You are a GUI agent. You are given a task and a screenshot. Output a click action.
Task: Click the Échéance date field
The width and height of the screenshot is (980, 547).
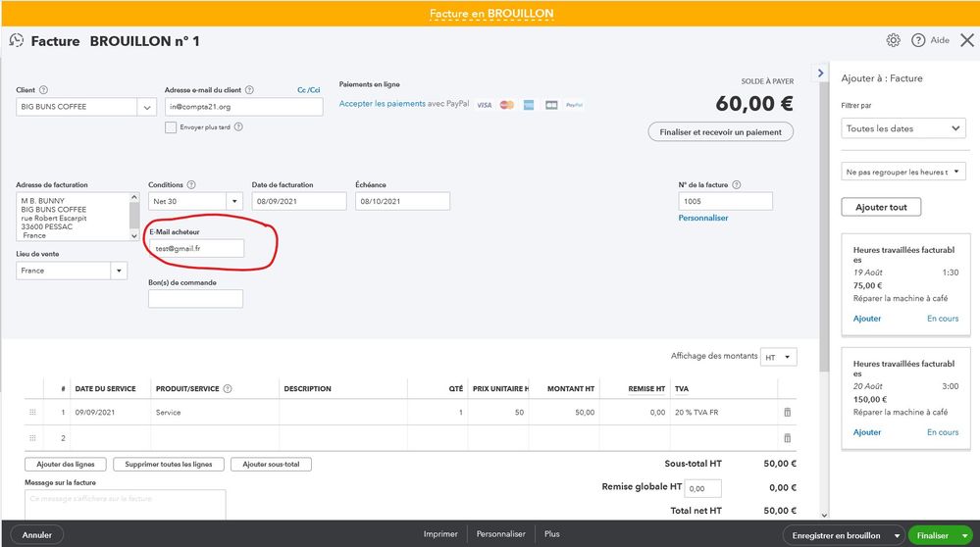coord(402,201)
